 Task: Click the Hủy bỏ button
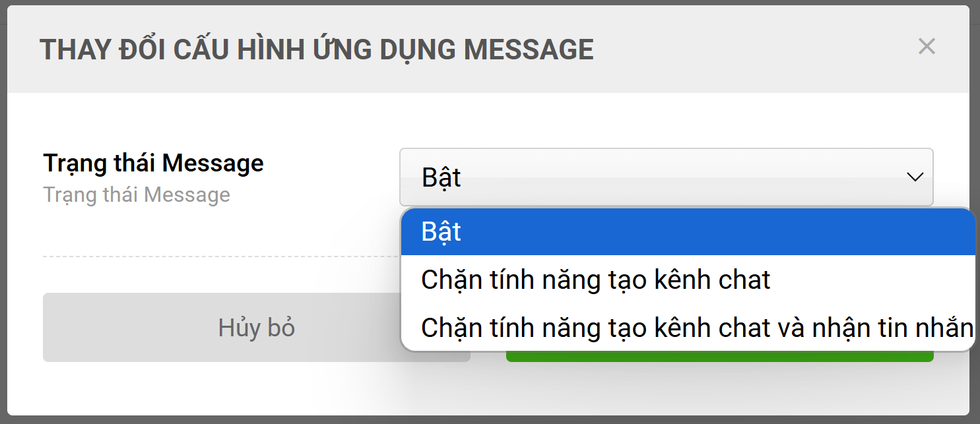[x=256, y=328]
